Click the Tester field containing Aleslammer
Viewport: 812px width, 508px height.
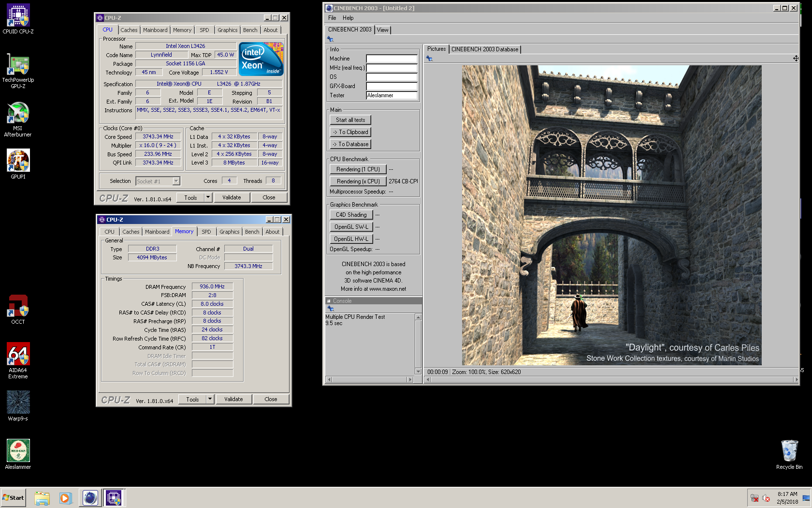pyautogui.click(x=391, y=95)
